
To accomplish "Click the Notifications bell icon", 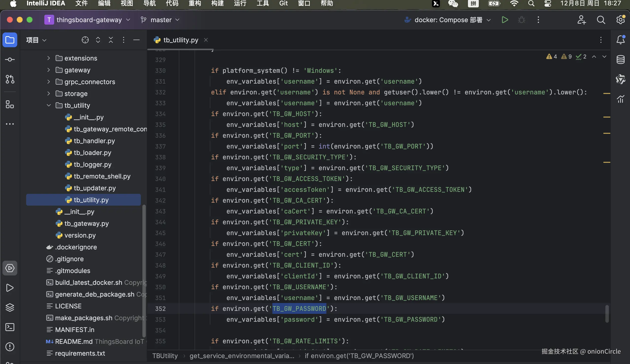I will coord(620,40).
